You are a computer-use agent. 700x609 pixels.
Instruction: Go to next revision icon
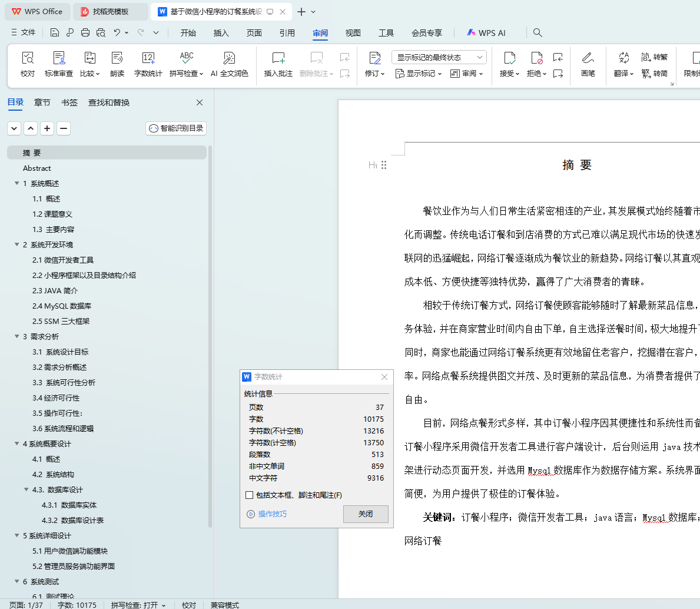coord(558,73)
